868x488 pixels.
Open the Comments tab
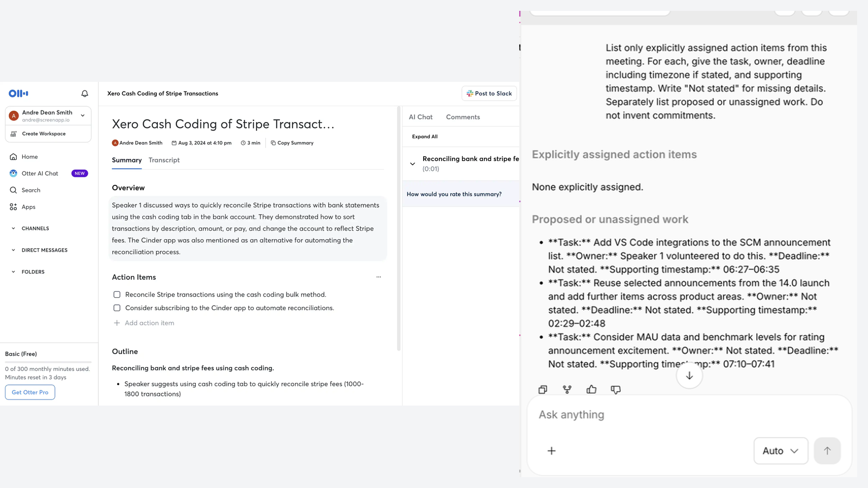tap(463, 117)
